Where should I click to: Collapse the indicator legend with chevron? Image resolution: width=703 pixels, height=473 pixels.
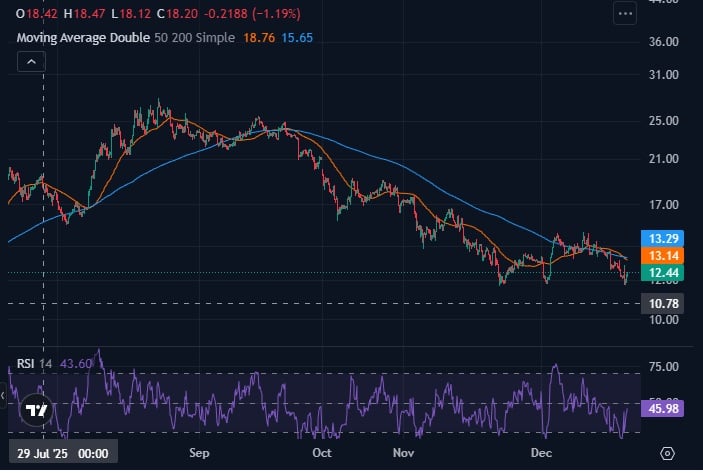click(31, 62)
